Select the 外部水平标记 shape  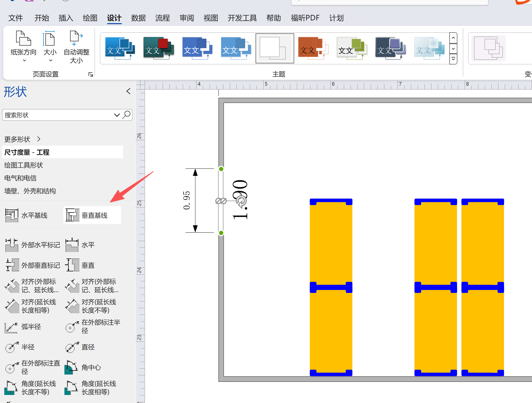tap(32, 245)
